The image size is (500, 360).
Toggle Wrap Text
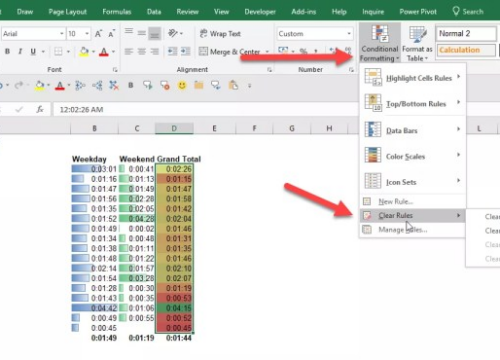click(220, 34)
